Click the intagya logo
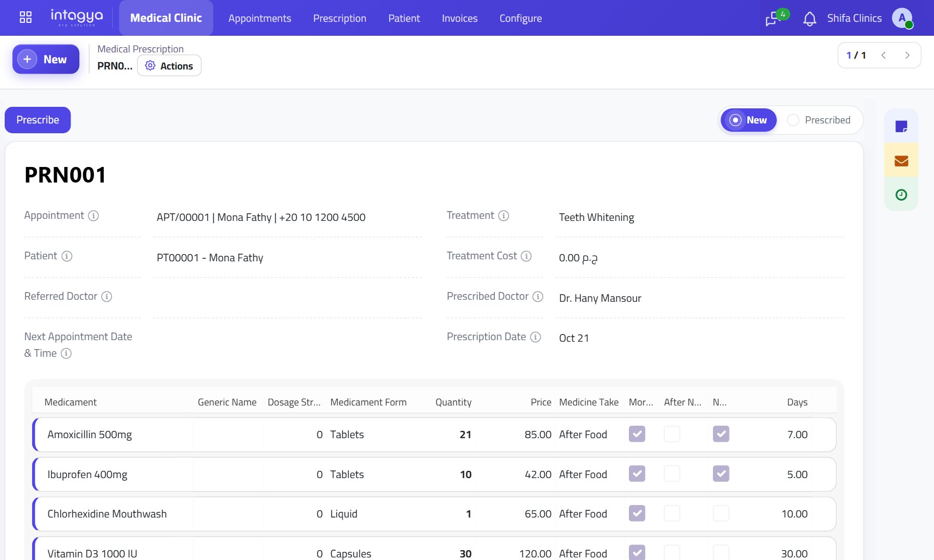The image size is (934, 560). 76,18
